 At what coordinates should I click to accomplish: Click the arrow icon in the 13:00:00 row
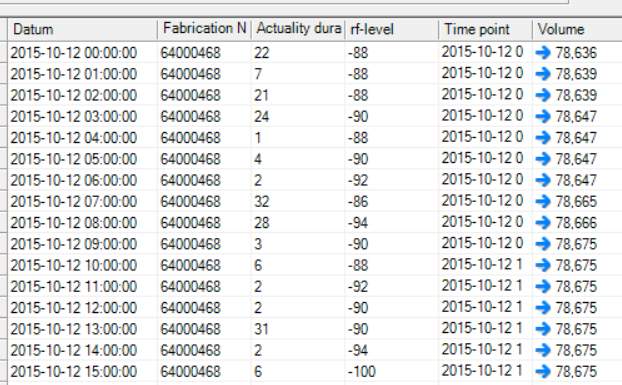(543, 329)
